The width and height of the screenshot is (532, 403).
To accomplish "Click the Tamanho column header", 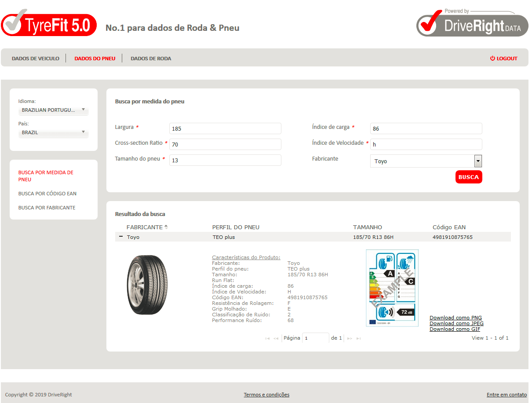I will pyautogui.click(x=368, y=227).
